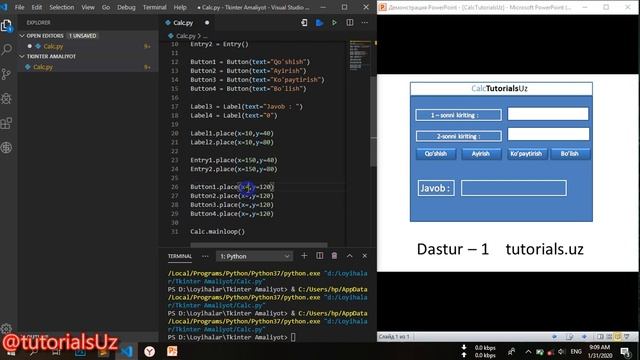Viewport: 640px width, 360px height.
Task: Click the unsaved dot on Calc.py tab
Action: (207, 23)
